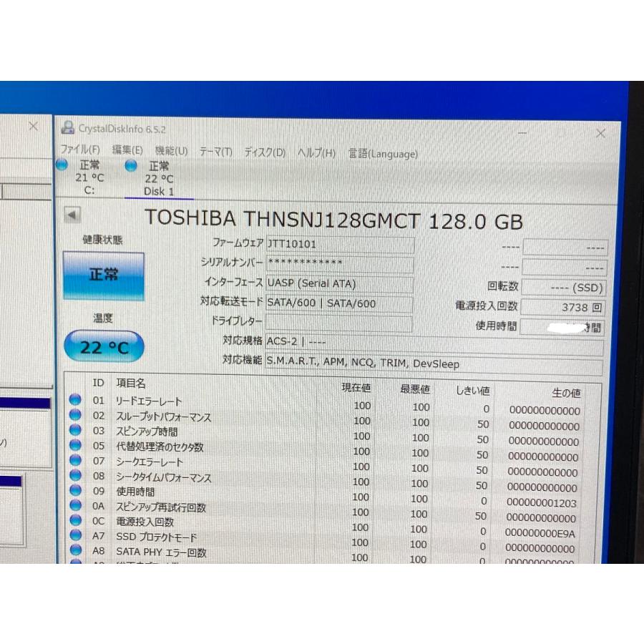This screenshot has height=644, width=644.
Task: Click the ID column header
Action: coord(98,383)
